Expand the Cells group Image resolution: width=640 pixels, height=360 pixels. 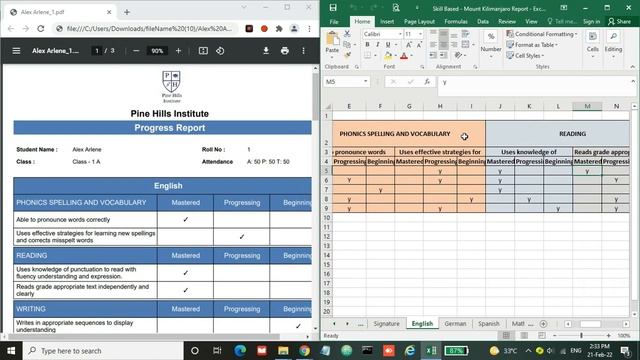point(593,44)
